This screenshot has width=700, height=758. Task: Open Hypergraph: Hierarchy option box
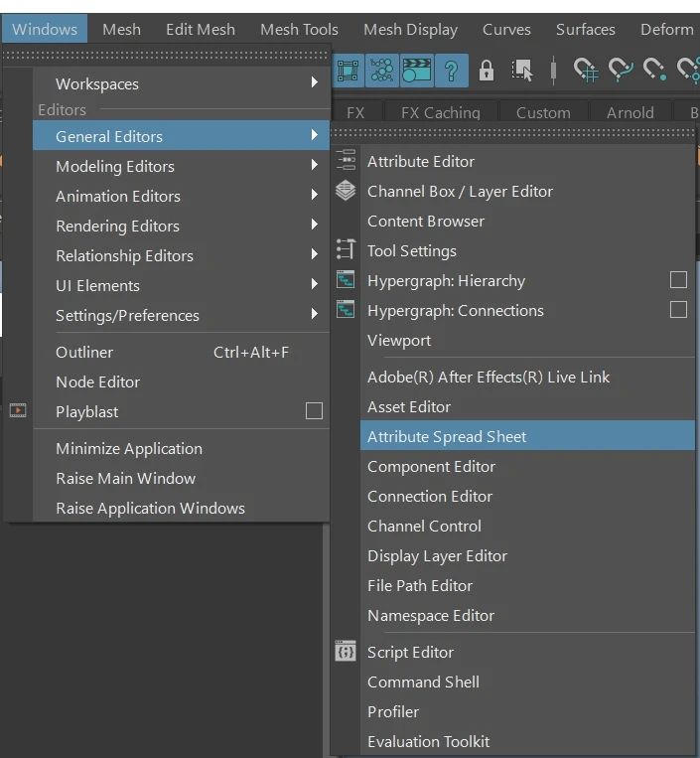point(678,280)
